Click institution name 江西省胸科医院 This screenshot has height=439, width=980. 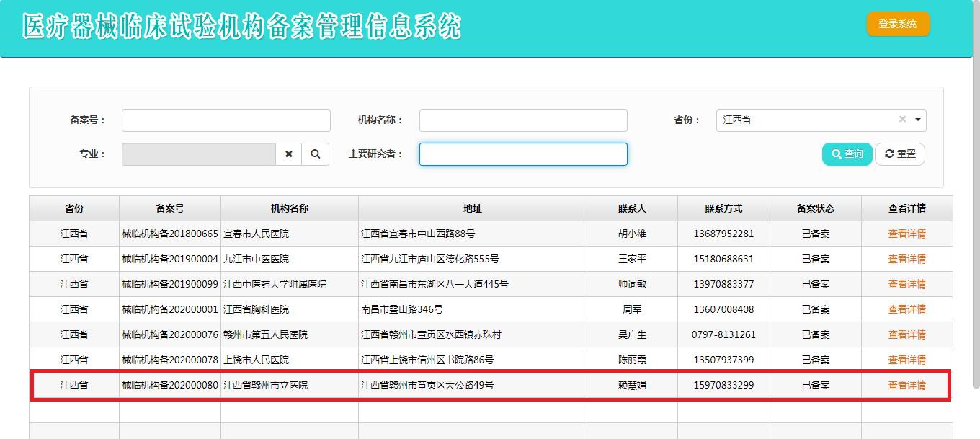[257, 309]
